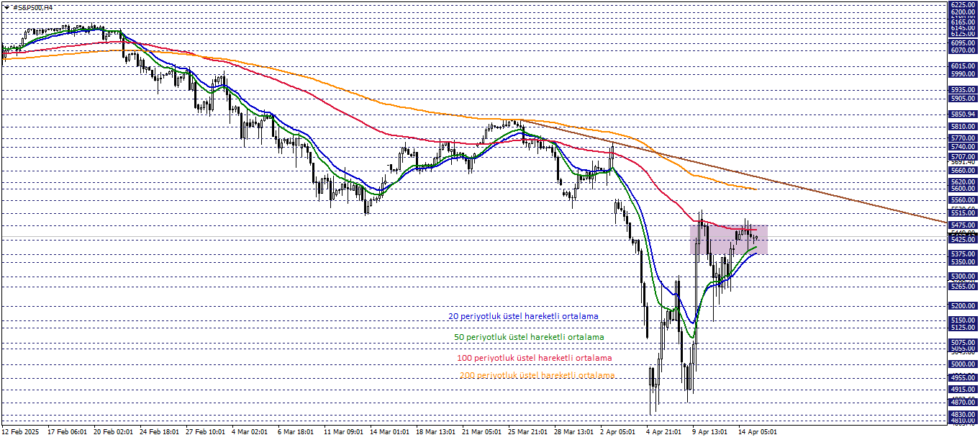Click the 6225.00 price level label
The width and height of the screenshot is (980, 440).
click(x=963, y=4)
